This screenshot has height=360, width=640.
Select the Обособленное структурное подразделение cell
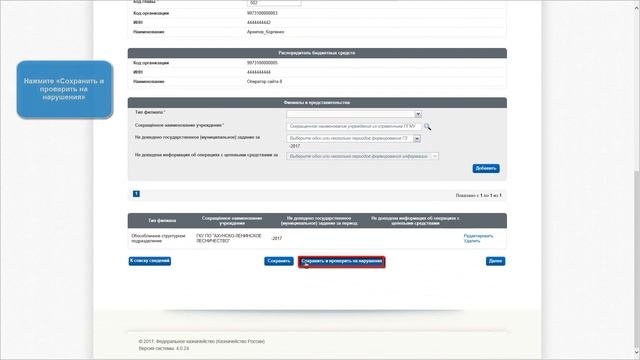[x=158, y=238]
